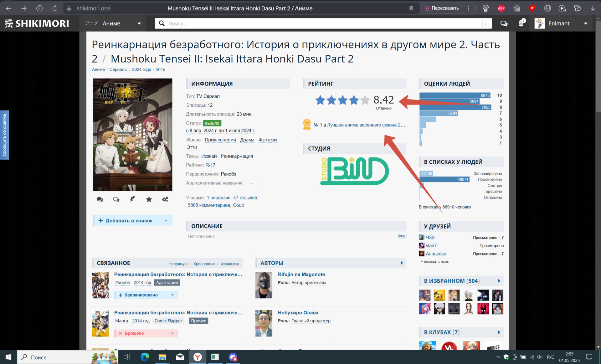This screenshot has height=364, width=601.
Task: Switch to the "Хронология" related tab
Action: click(204, 264)
